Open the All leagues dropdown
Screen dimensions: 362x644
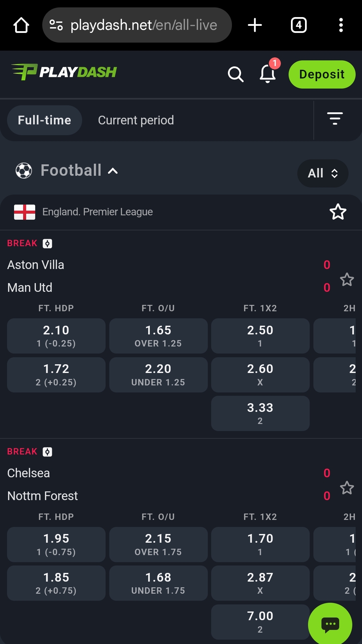point(322,173)
